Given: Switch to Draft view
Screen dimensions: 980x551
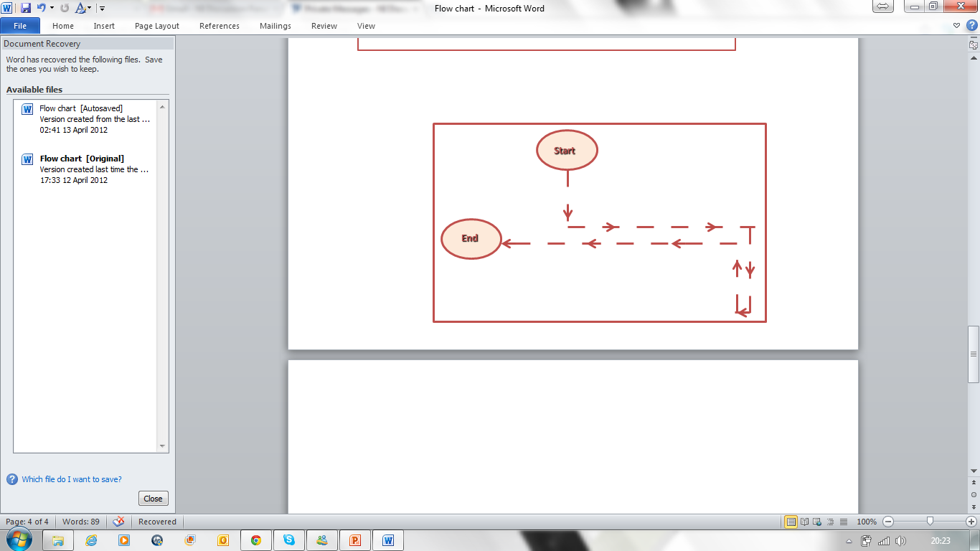Looking at the screenshot, I should pos(844,522).
